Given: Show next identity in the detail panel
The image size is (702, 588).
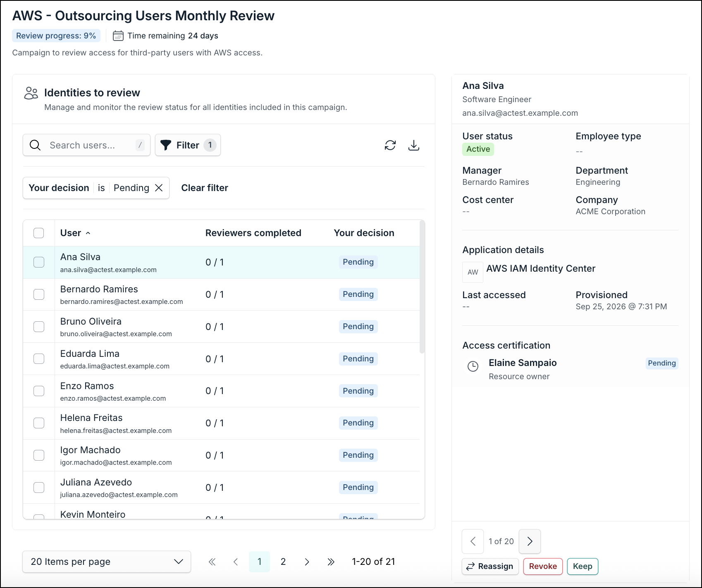Looking at the screenshot, I should pos(530,541).
